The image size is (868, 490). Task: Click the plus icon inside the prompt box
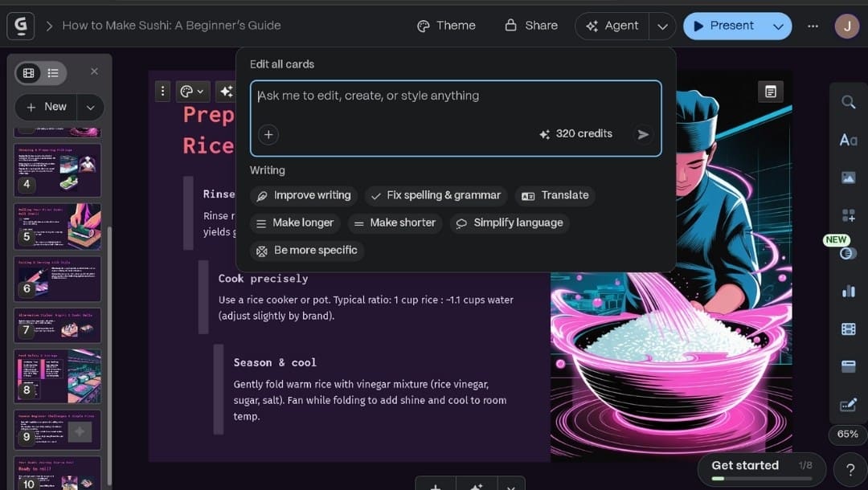coord(268,134)
